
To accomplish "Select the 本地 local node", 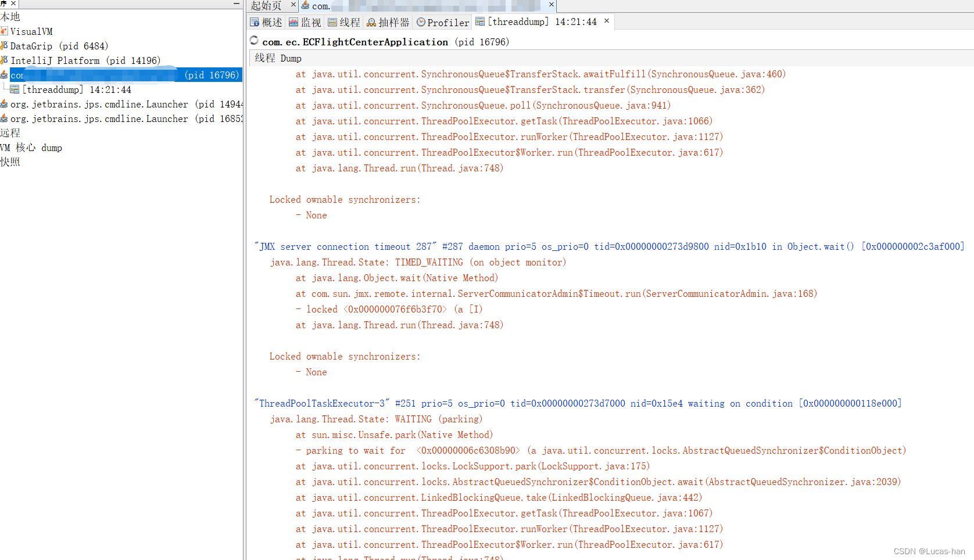I will pyautogui.click(x=10, y=17).
